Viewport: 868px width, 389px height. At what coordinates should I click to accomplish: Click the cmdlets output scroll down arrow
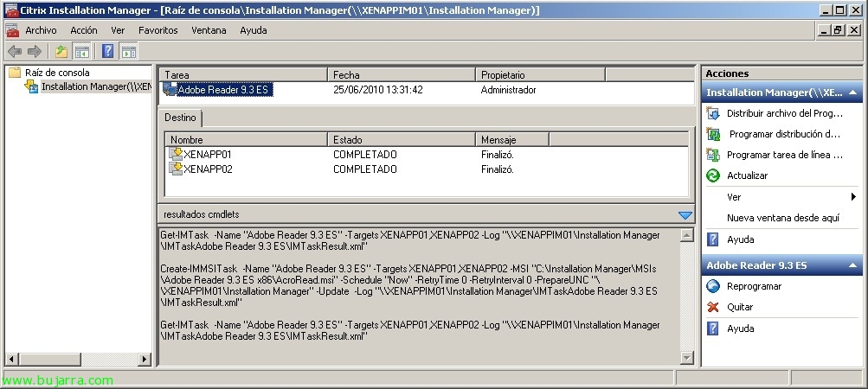pyautogui.click(x=686, y=358)
